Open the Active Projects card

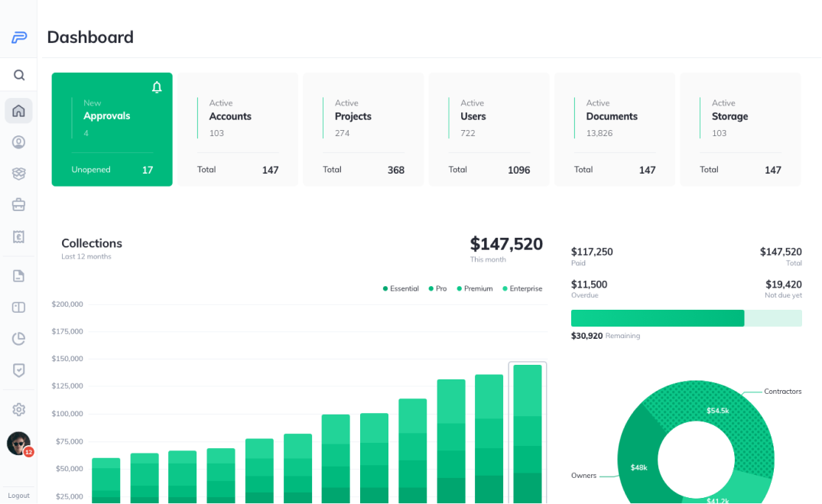click(363, 129)
